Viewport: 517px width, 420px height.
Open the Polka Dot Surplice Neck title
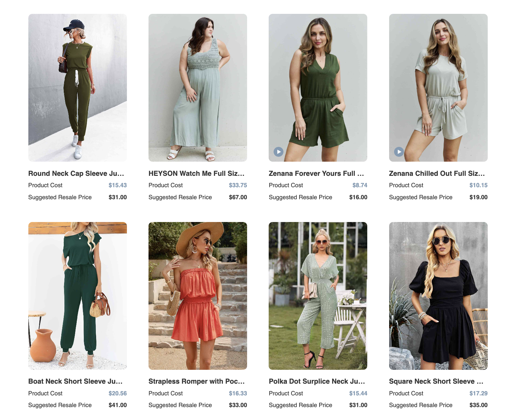click(316, 381)
